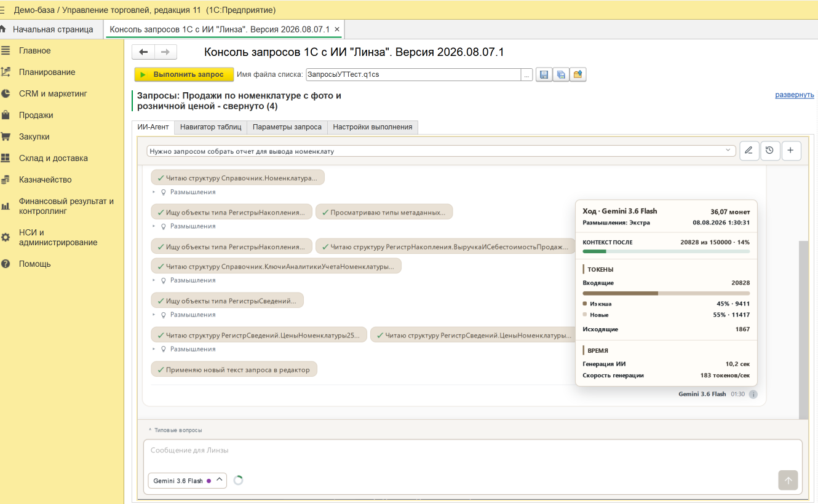
Task: Open the main hamburger menu
Action: [x=3, y=10]
